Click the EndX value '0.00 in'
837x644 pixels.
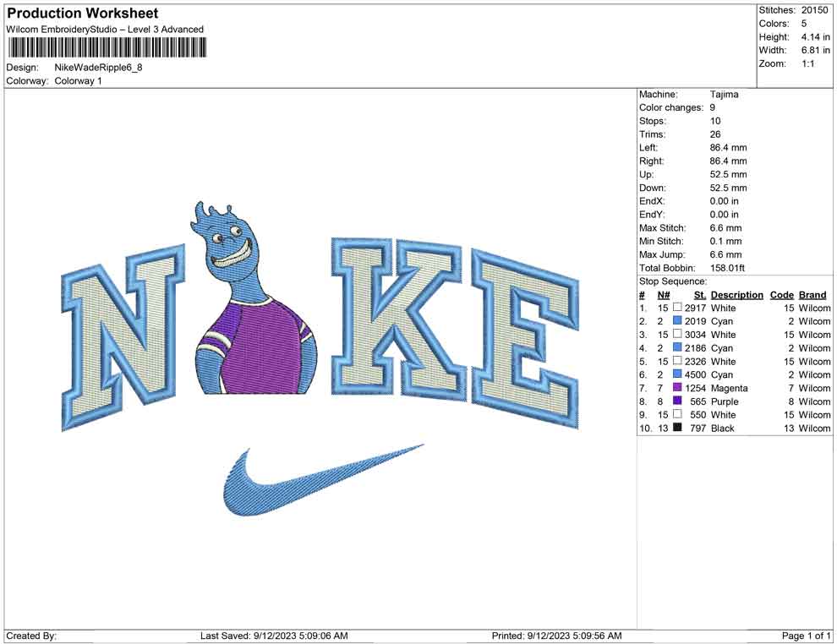[x=725, y=201]
